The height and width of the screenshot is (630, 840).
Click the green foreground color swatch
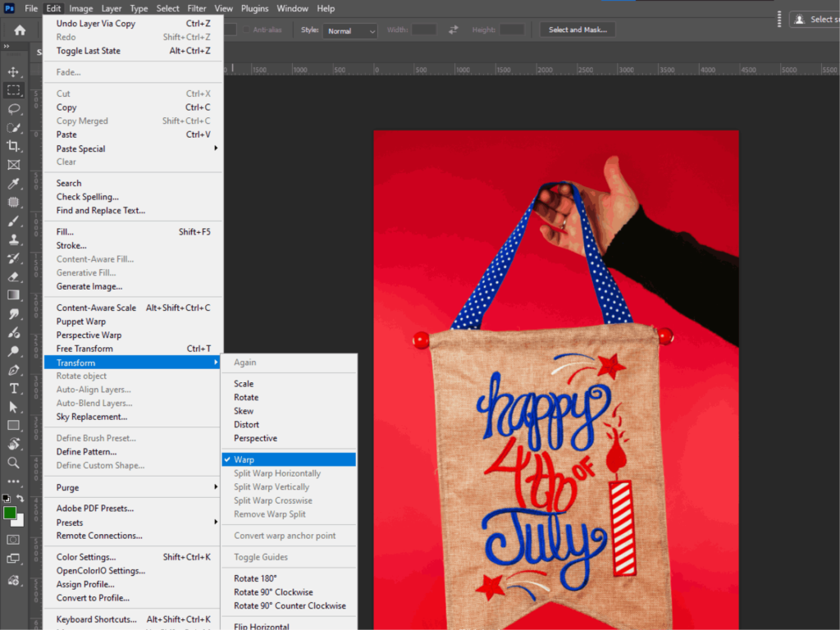coord(8,512)
